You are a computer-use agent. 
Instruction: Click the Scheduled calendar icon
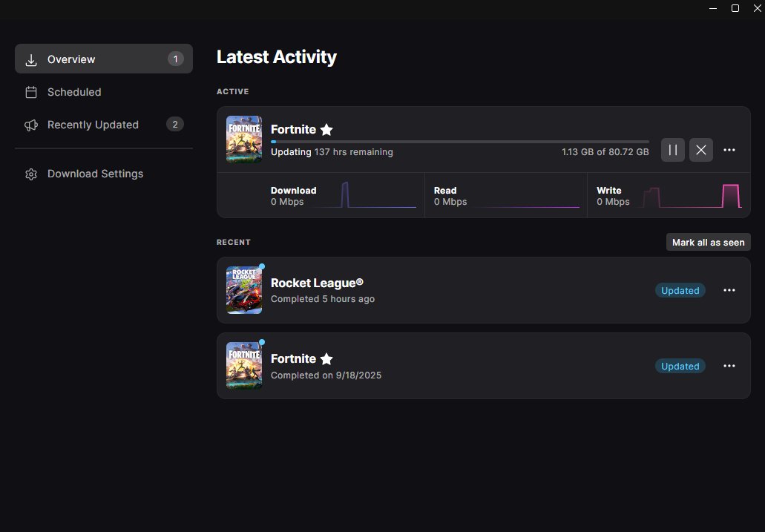coord(31,92)
